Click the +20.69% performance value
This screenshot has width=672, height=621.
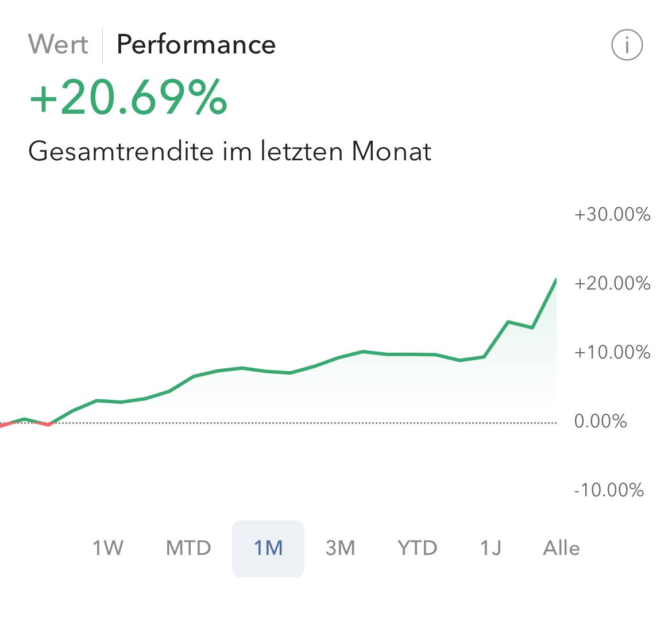click(x=129, y=98)
